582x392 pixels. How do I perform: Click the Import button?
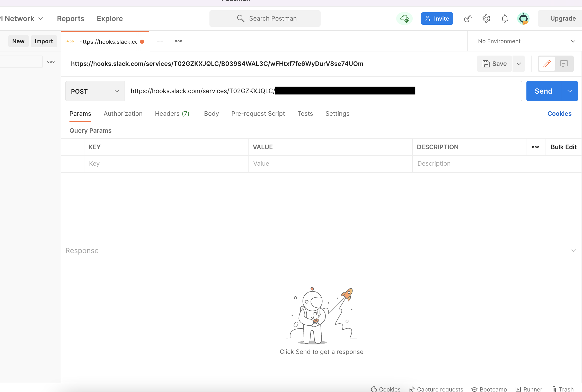click(x=44, y=41)
